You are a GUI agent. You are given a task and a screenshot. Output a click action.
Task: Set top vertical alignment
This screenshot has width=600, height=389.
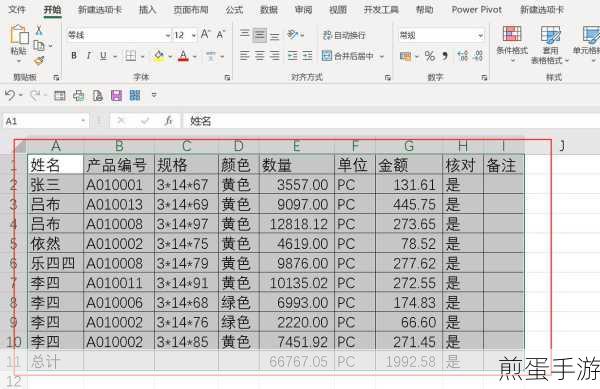pyautogui.click(x=245, y=34)
